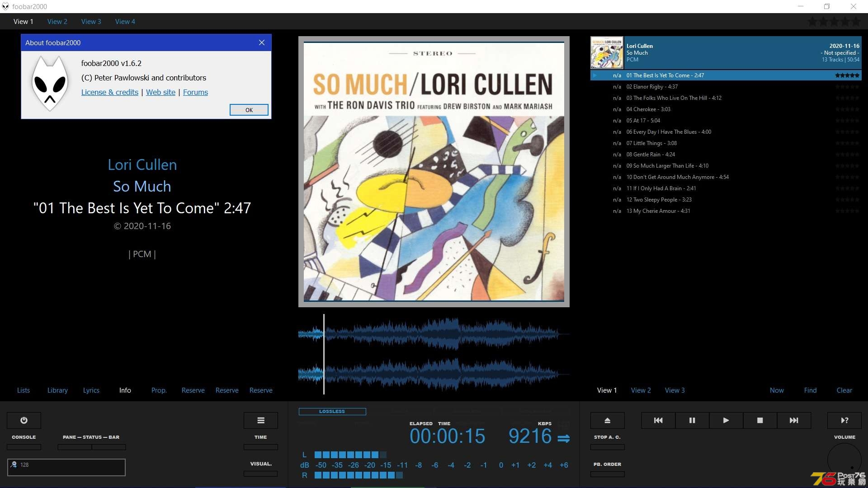Viewport: 868px width, 488px height.
Task: Click the random playback button
Action: [844, 420]
